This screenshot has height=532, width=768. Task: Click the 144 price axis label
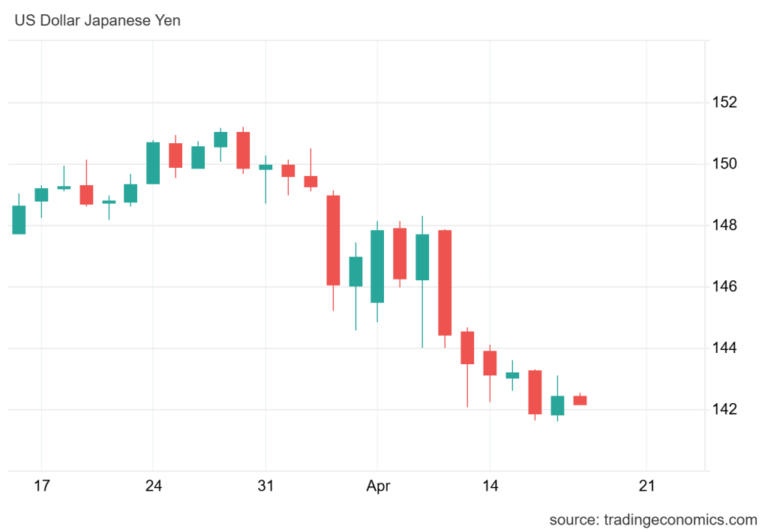pos(725,348)
